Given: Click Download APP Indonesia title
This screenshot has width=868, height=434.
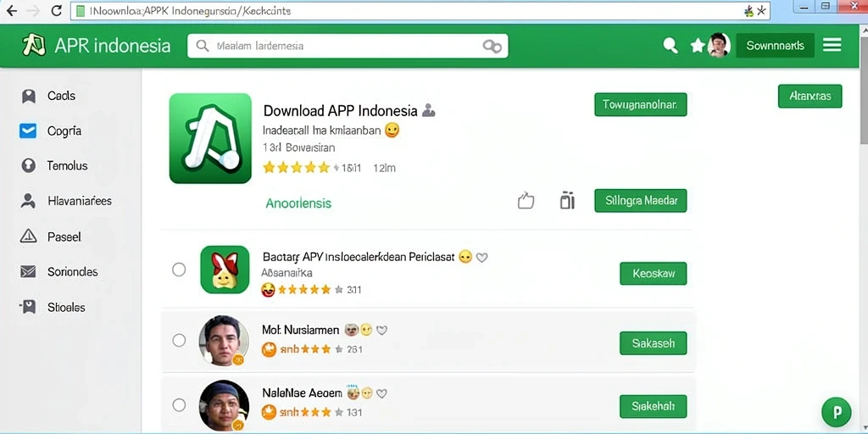Looking at the screenshot, I should (x=341, y=111).
